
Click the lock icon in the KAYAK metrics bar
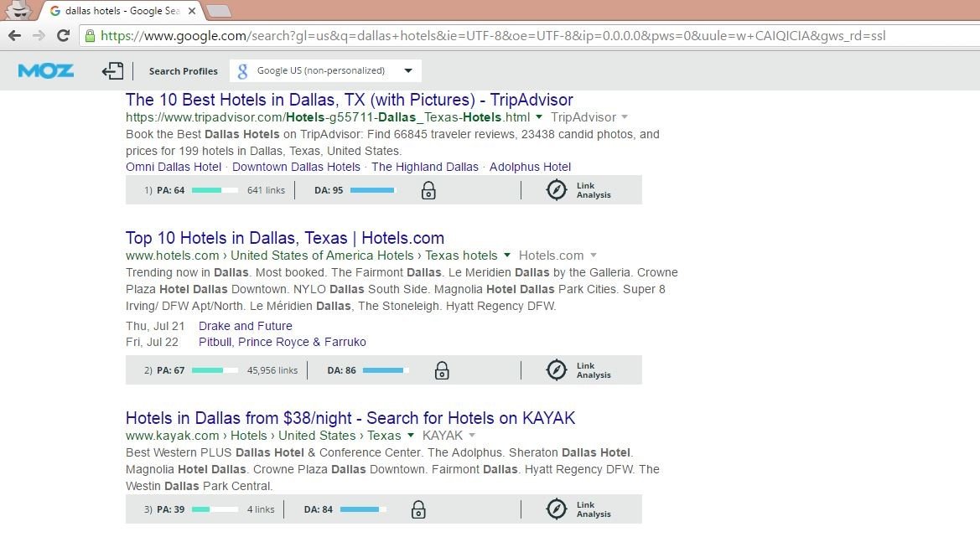tap(418, 509)
